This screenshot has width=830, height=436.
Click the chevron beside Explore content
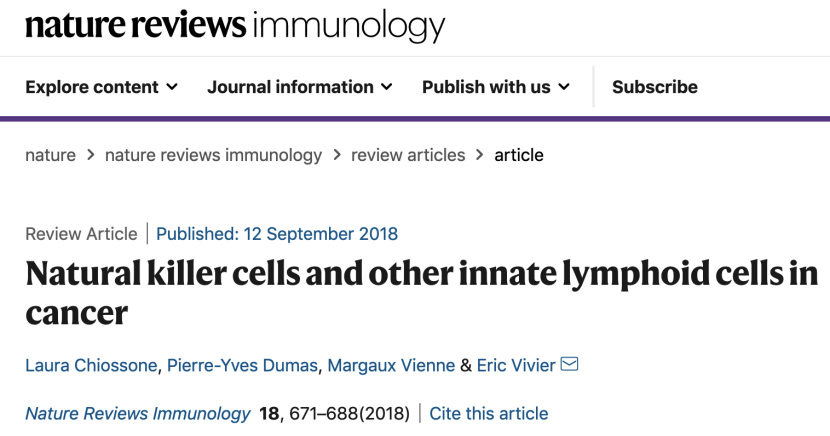tap(171, 87)
